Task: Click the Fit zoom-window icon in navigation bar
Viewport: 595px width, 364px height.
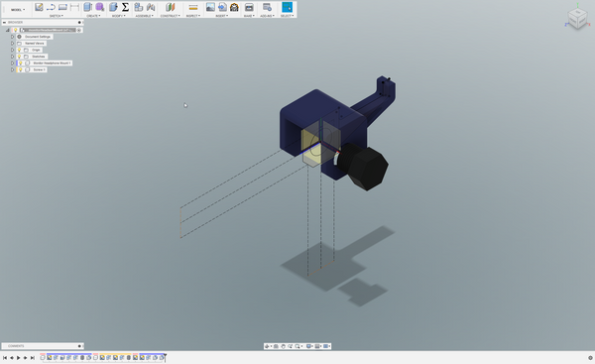Action: 297,346
